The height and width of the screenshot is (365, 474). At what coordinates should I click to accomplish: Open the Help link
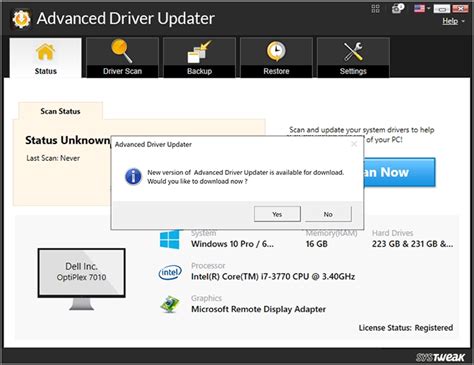(450, 21)
